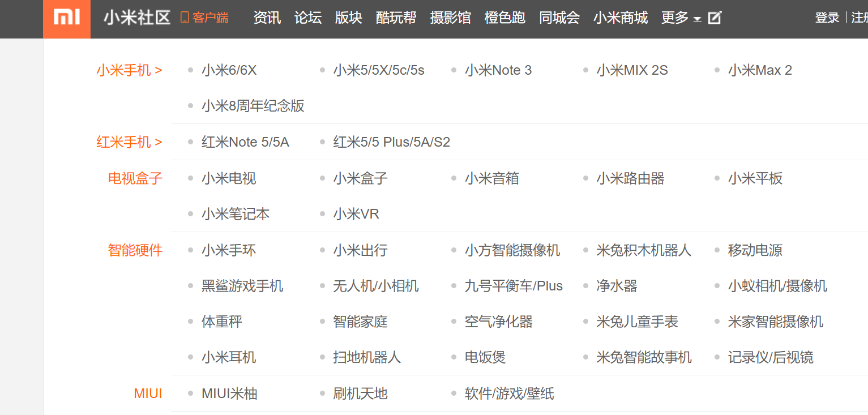Viewport: 868px width, 415px height.
Task: Open 软件/游戏/壁纸 board
Action: [x=510, y=393]
